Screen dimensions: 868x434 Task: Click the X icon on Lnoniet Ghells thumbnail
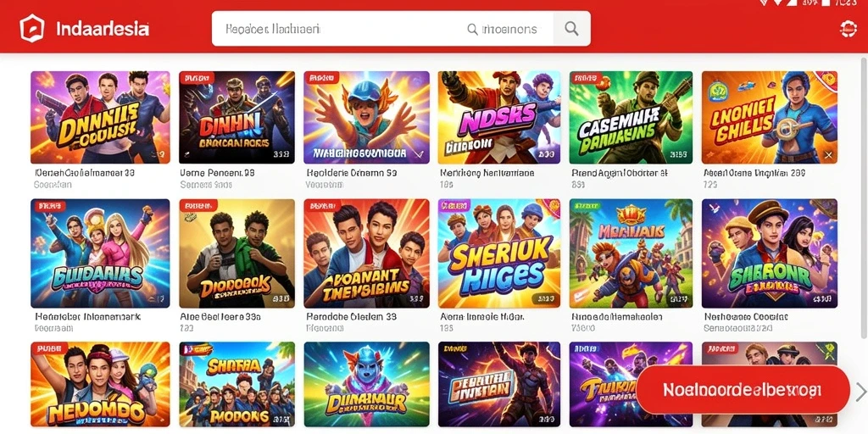[828, 156]
